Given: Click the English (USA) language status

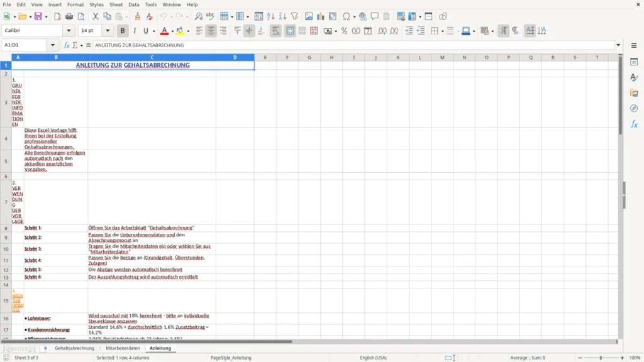Looking at the screenshot, I should 373,358.
